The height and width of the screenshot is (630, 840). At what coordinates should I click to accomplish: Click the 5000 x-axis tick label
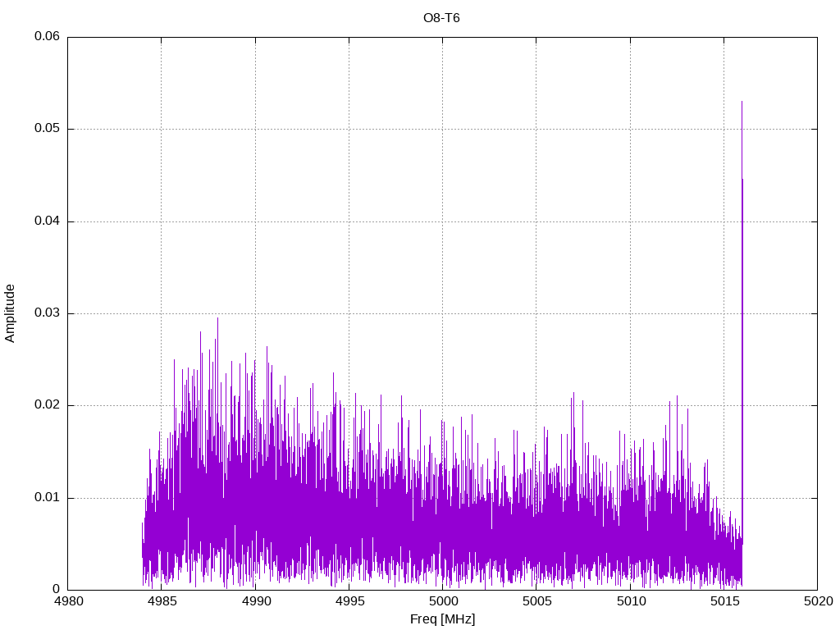tap(442, 601)
